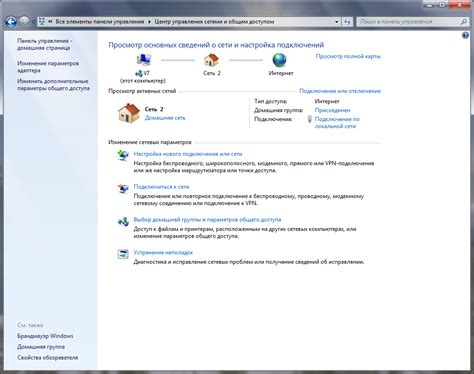Click the Изменение сетевых параметров heading
Viewport: 474px width, 374px height.
(150, 142)
